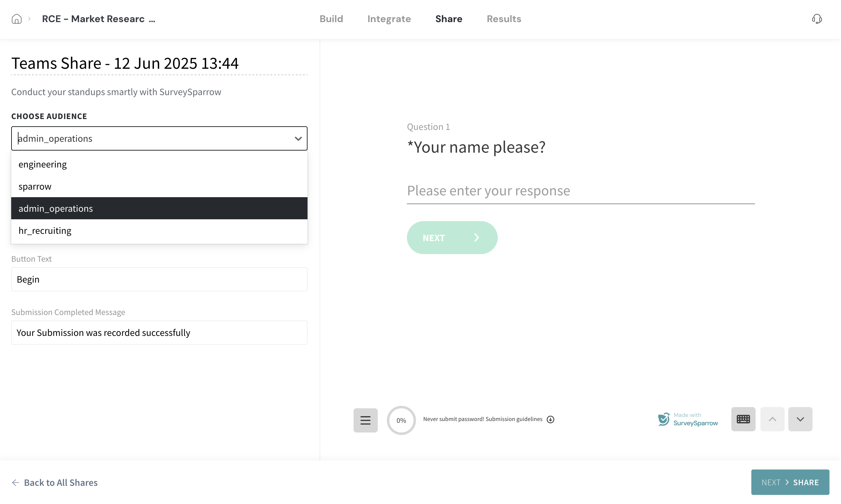Image resolution: width=841 pixels, height=504 pixels.
Task: Switch to the Build tab
Action: click(331, 19)
